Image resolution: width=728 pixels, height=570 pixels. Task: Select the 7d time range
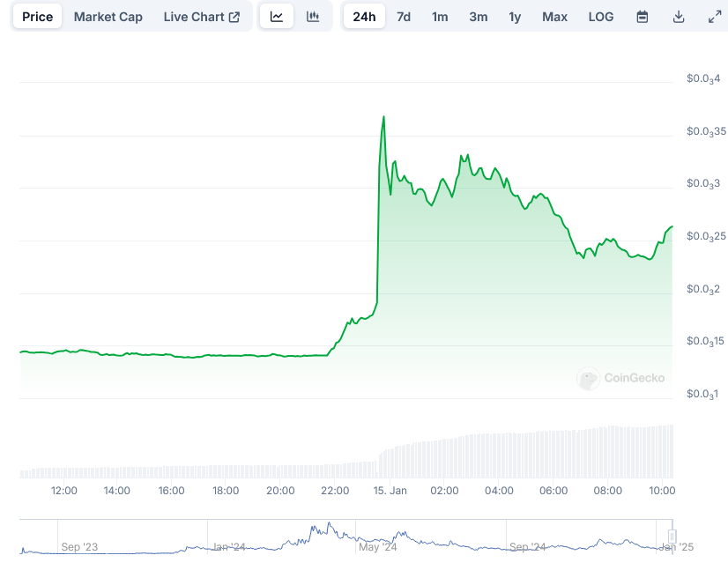click(404, 17)
